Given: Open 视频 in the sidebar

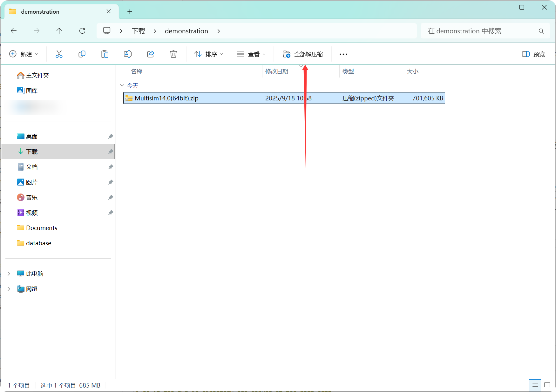Looking at the screenshot, I should 27,213.
